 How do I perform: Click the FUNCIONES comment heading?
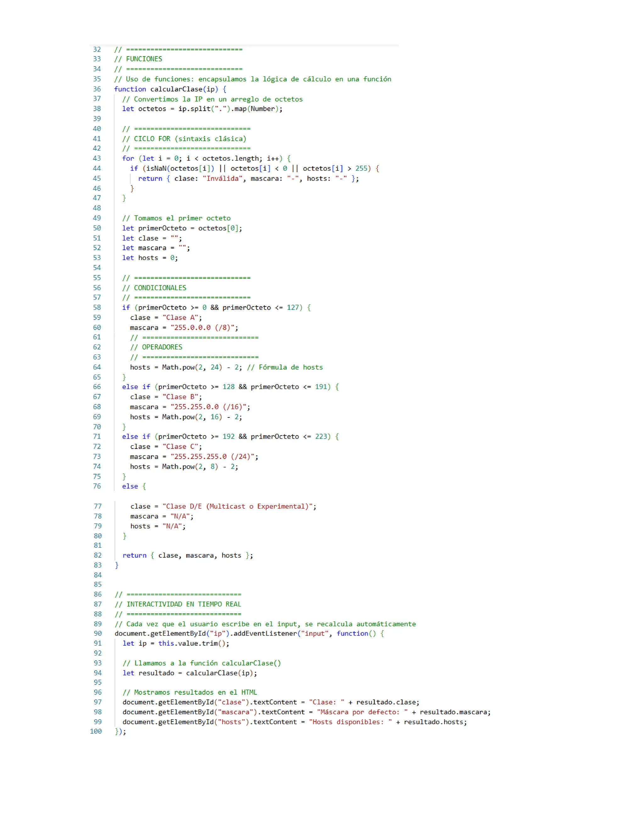144,59
